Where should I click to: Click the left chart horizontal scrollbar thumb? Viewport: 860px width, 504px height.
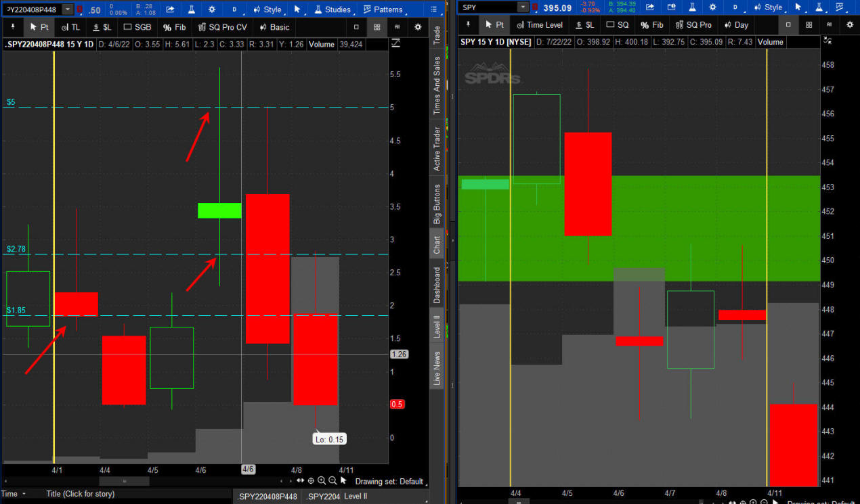(124, 481)
